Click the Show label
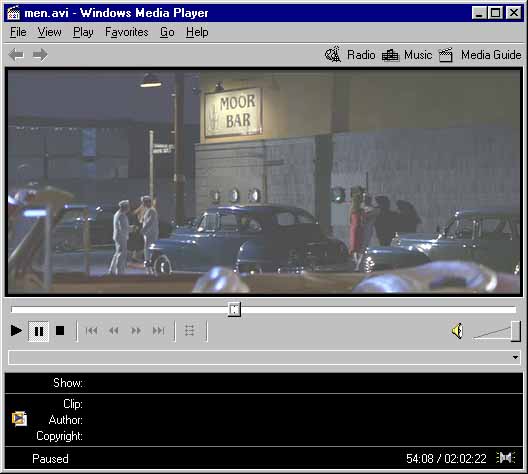Image resolution: width=528 pixels, height=474 pixels. 68,383
